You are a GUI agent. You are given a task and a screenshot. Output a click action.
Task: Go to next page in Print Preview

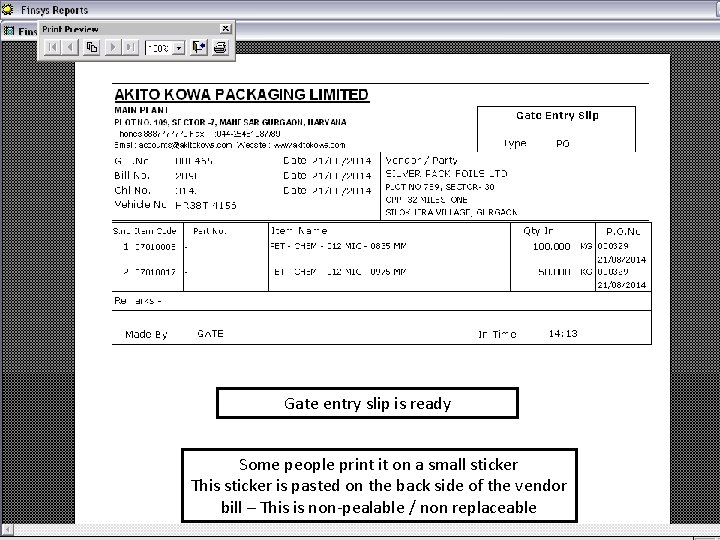point(113,47)
